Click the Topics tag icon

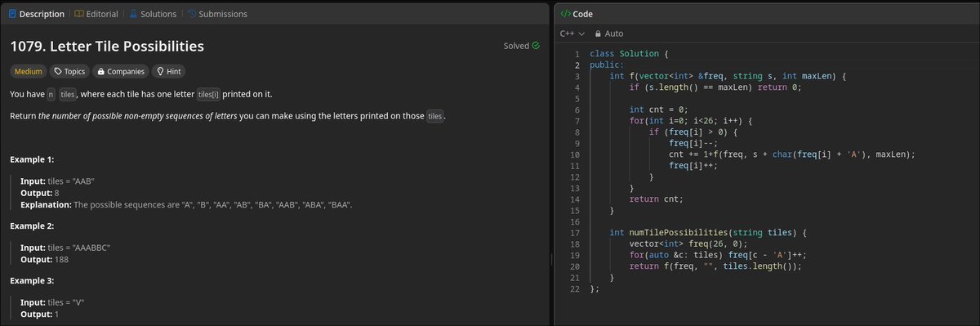(57, 71)
